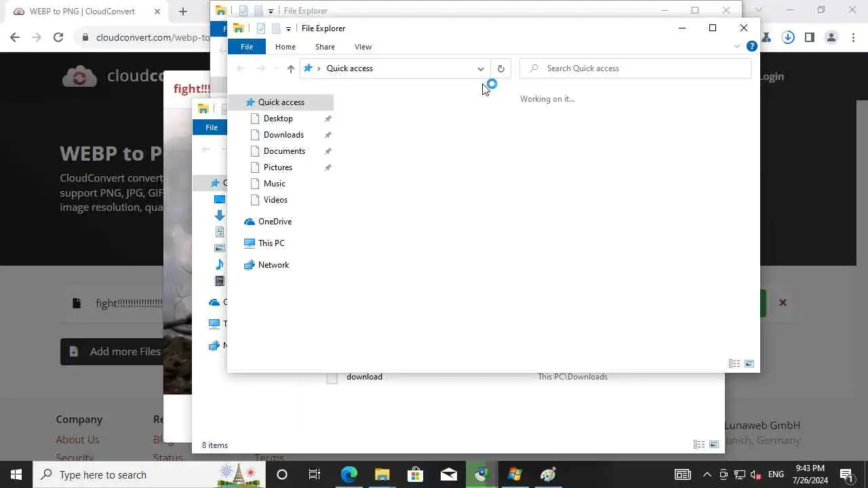The image size is (868, 488).
Task: Switch front window to Large icons view icon
Action: (x=749, y=364)
